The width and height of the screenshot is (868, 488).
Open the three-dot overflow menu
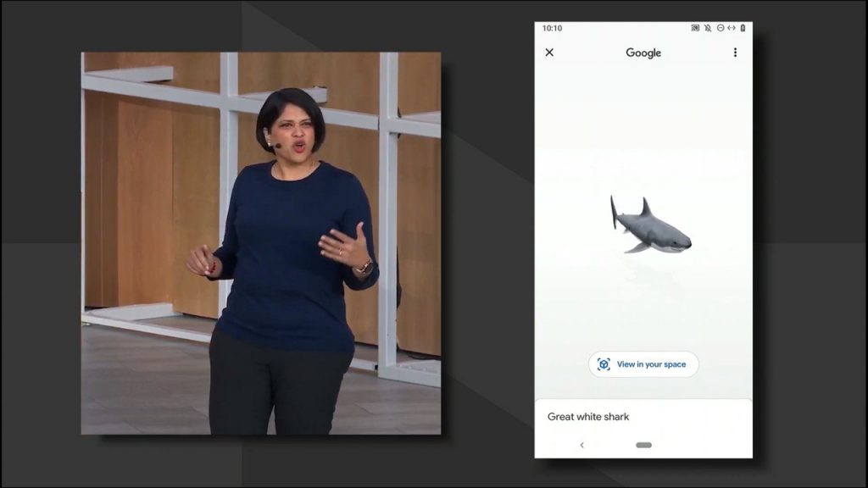[x=735, y=53]
